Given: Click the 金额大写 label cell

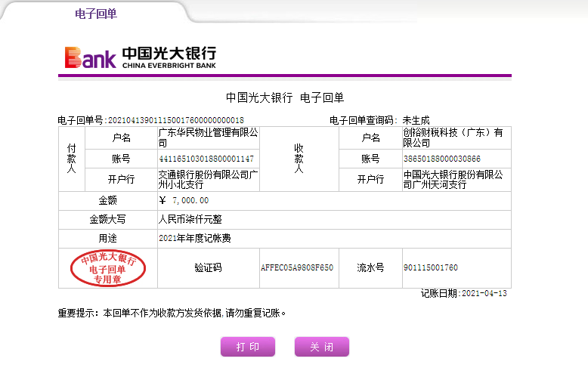Looking at the screenshot, I should (x=107, y=220).
